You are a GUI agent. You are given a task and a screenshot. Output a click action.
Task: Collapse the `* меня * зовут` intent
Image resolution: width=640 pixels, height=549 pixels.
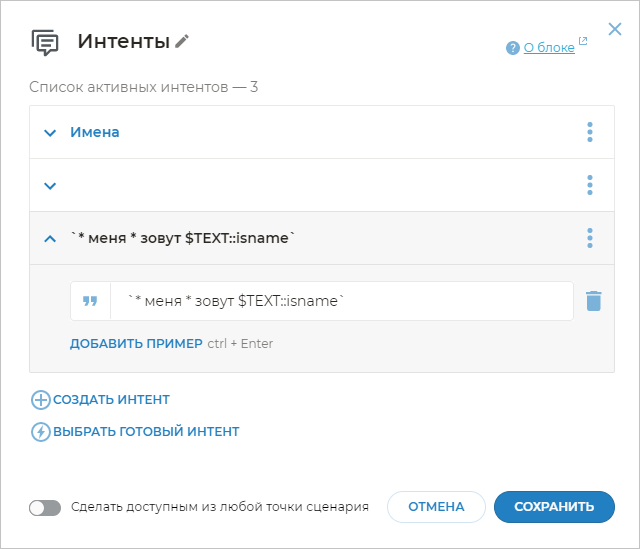[x=50, y=238]
